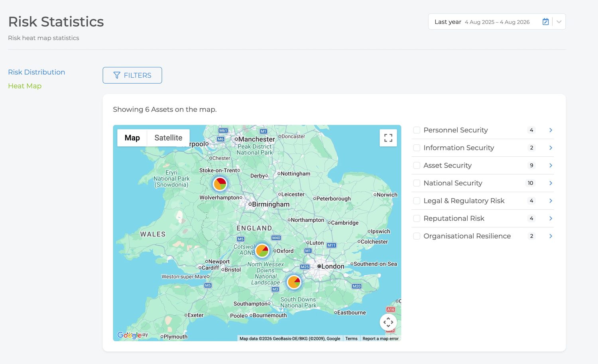Click the Personnel Security label
The image size is (598, 364).
456,130
